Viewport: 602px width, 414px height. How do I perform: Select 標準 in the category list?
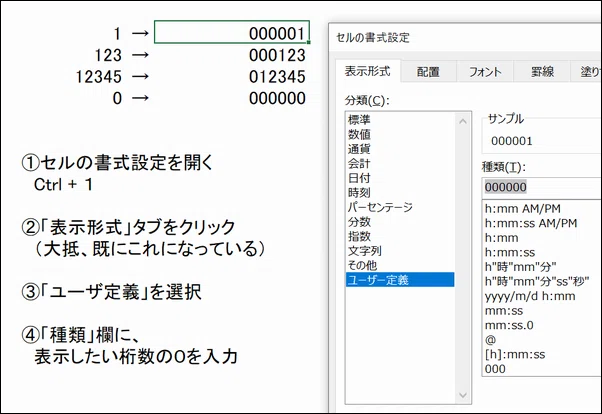point(400,119)
